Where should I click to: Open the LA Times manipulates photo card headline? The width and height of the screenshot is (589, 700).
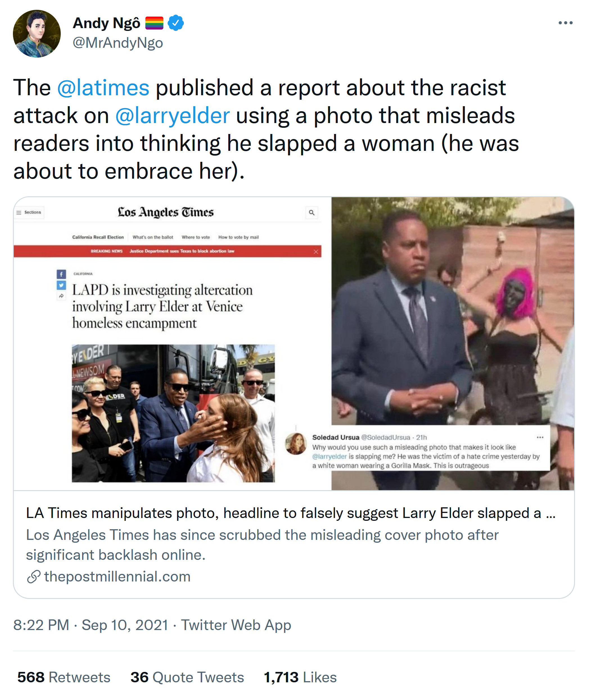pyautogui.click(x=290, y=513)
